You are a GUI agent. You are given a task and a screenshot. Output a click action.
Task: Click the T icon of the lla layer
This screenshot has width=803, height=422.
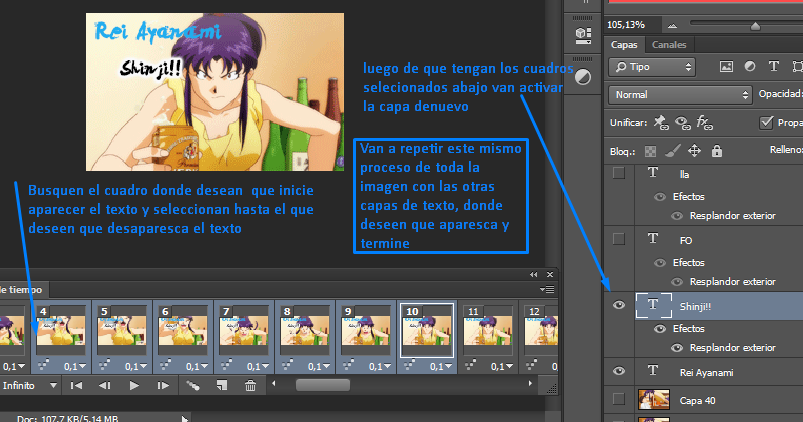653,173
